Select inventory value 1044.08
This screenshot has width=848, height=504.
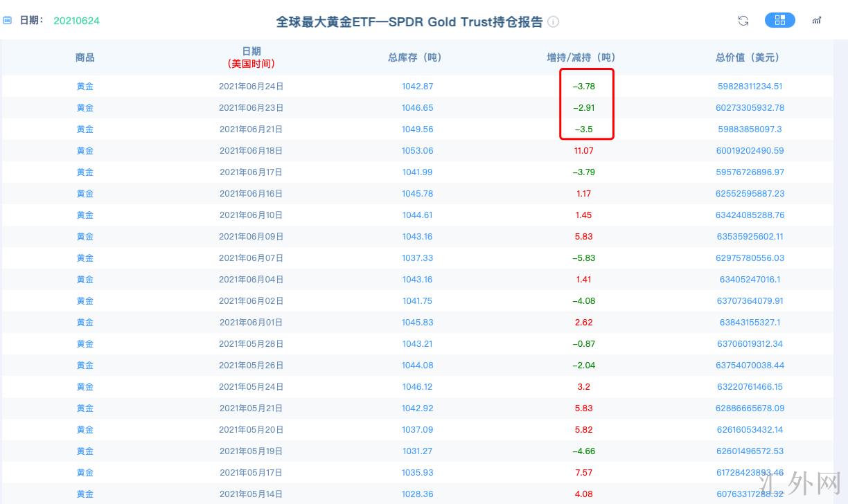tap(417, 366)
